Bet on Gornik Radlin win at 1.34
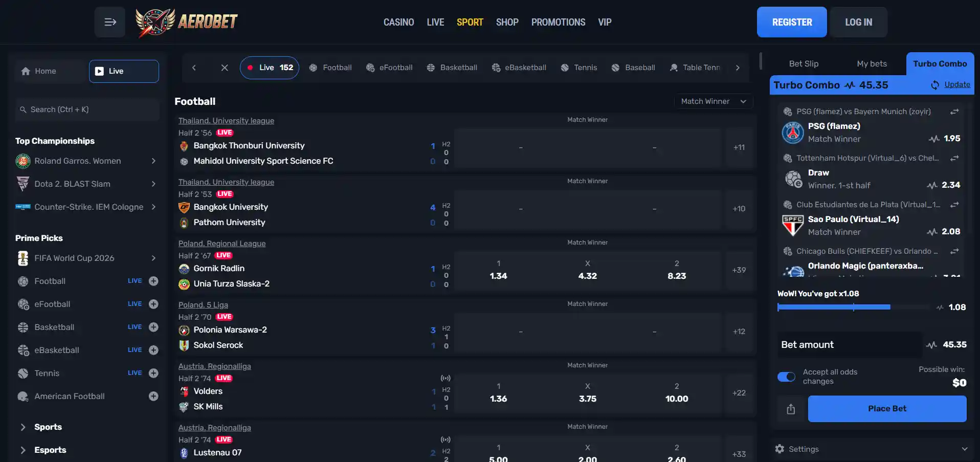This screenshot has height=462, width=980. (x=499, y=270)
